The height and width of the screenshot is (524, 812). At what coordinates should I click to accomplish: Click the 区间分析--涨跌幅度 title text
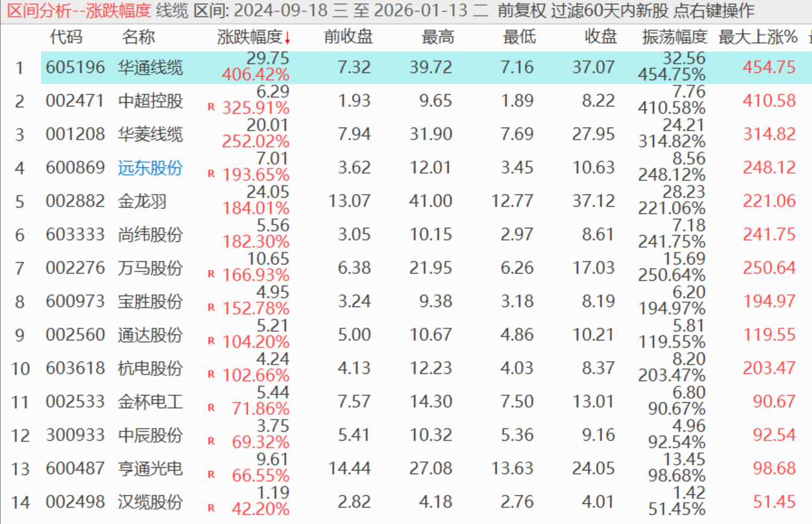tap(80, 11)
